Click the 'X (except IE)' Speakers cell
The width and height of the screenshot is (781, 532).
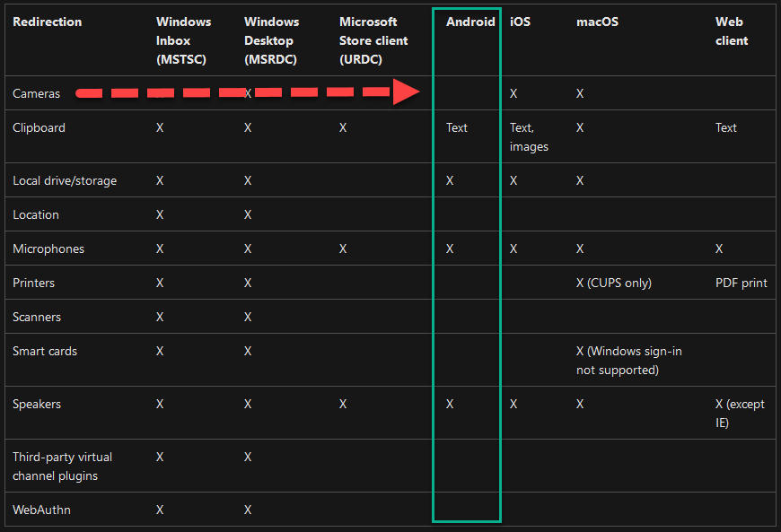point(740,414)
